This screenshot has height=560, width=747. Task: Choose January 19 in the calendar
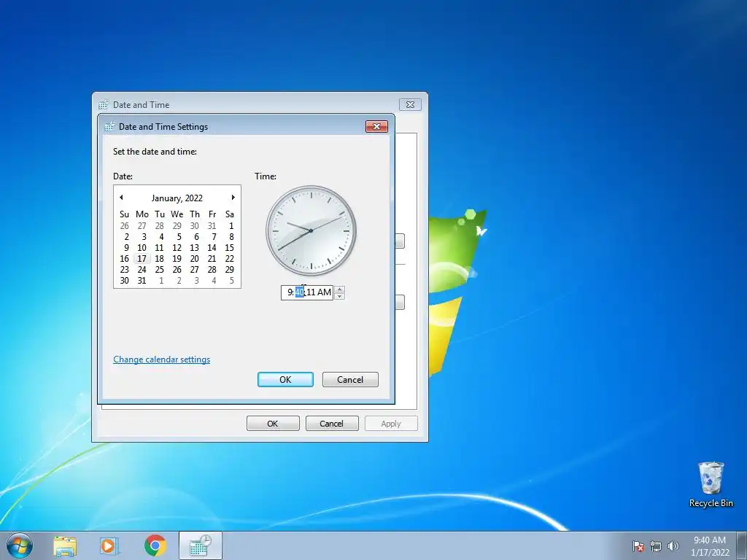click(177, 259)
